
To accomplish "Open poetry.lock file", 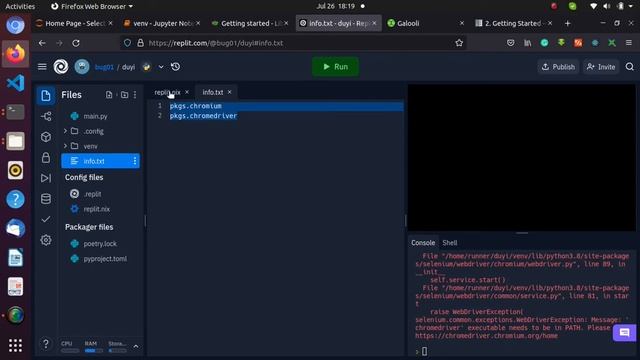I will click(100, 244).
